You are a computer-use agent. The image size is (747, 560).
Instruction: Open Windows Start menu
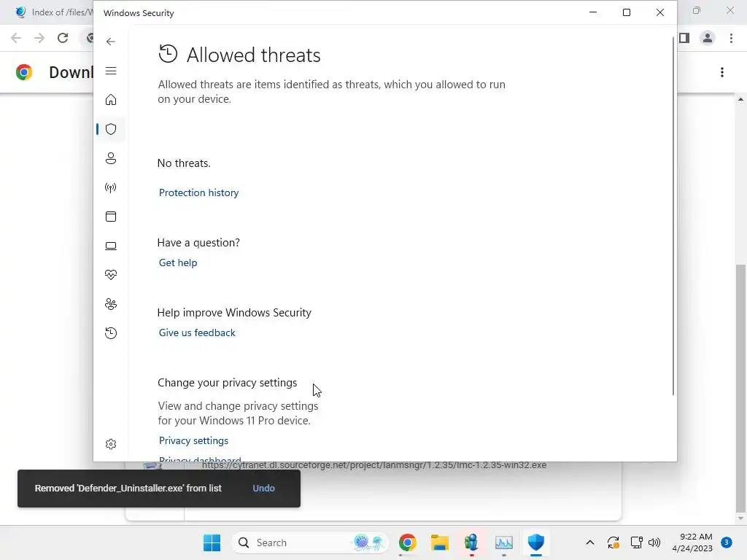coord(212,542)
